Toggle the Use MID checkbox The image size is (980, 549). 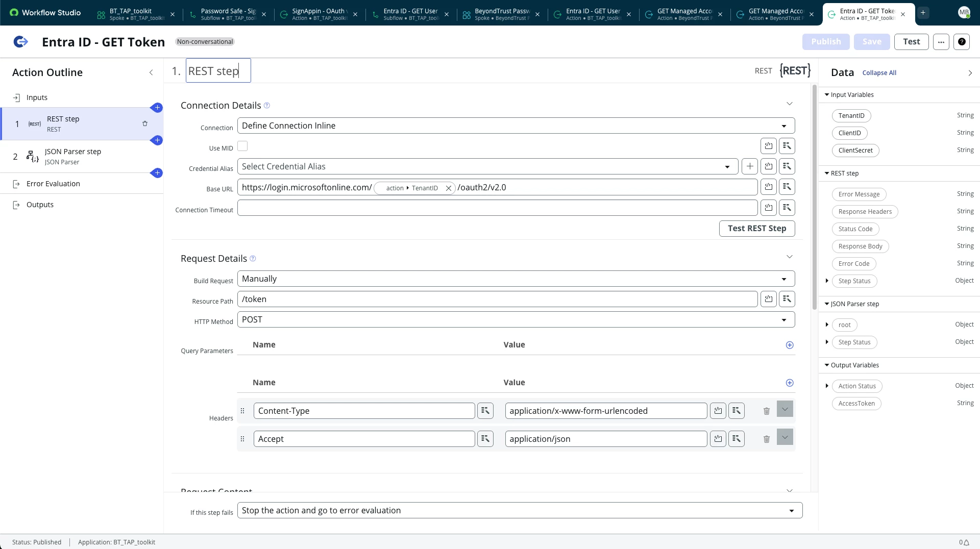(x=242, y=146)
